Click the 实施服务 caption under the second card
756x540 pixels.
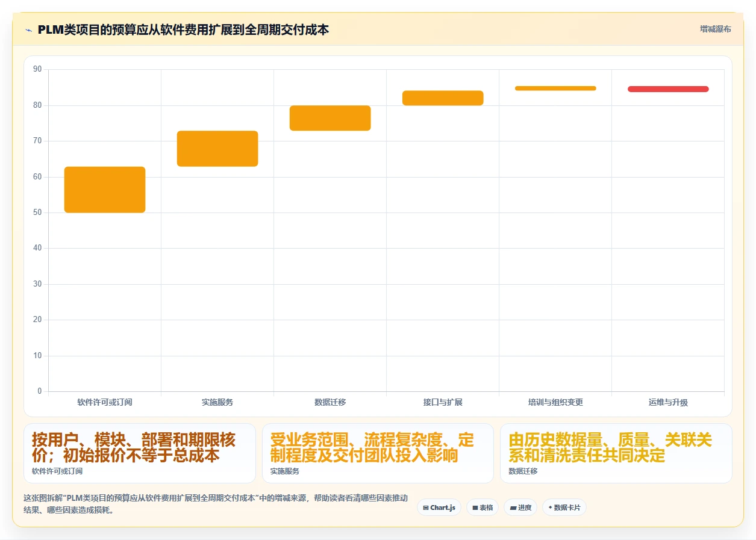(x=285, y=471)
